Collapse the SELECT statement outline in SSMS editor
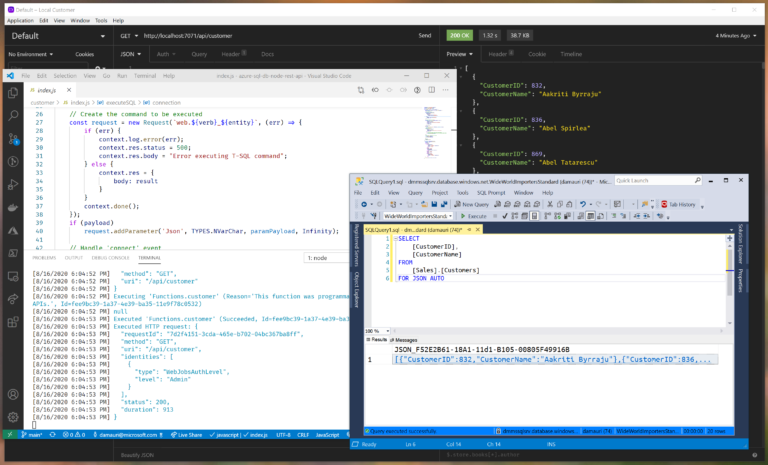Viewport: 768px width, 465px height. pos(395,239)
